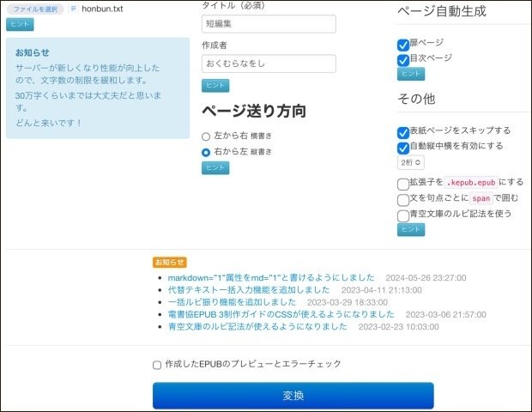Open markdown="1" attribute news link
This screenshot has height=412, width=532.
point(271,277)
